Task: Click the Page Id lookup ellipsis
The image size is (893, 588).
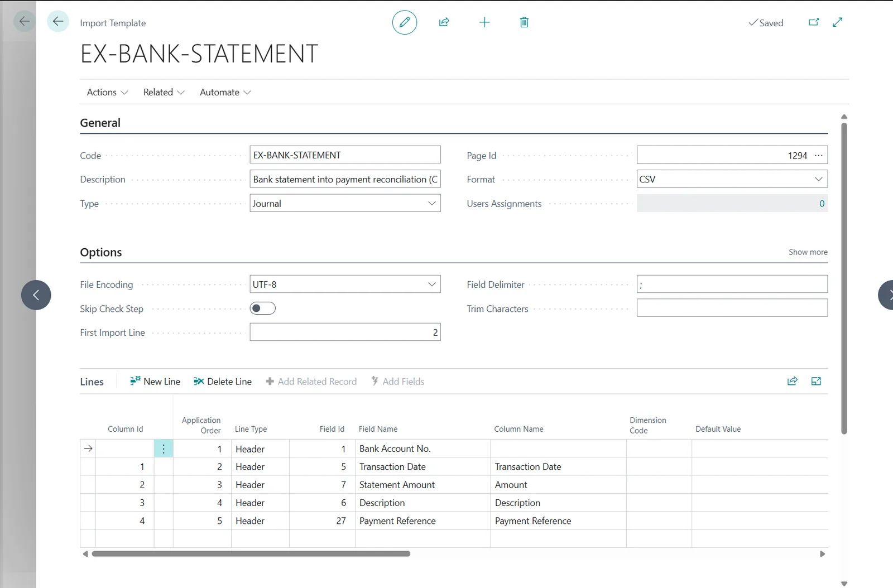Action: click(819, 156)
